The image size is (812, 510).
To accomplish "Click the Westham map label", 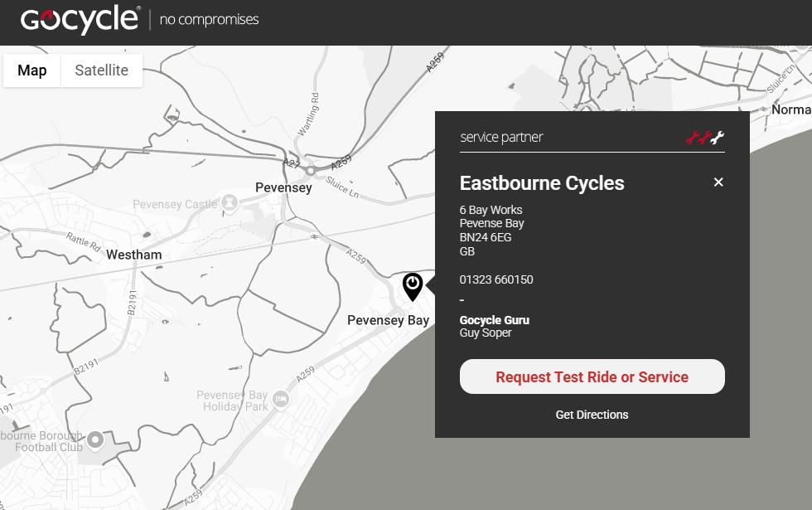I will click(x=134, y=255).
